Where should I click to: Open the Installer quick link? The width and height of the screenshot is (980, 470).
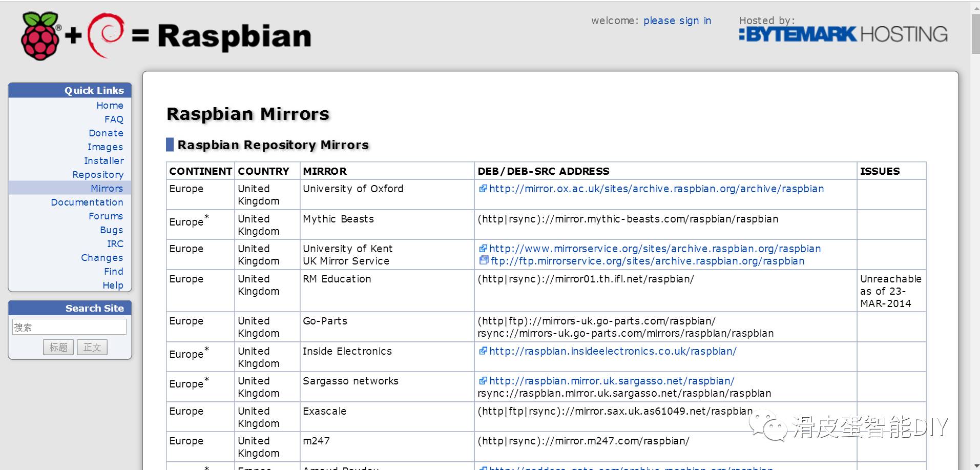[103, 160]
